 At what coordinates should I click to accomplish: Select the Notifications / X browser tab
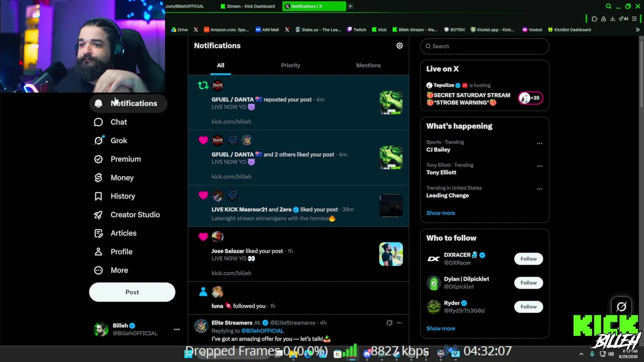[x=314, y=7]
